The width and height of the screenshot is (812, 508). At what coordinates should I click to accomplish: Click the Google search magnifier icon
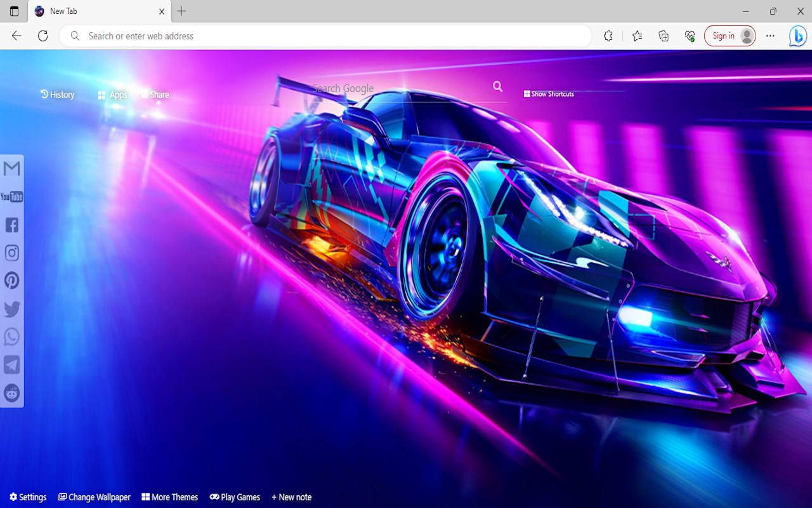[497, 87]
